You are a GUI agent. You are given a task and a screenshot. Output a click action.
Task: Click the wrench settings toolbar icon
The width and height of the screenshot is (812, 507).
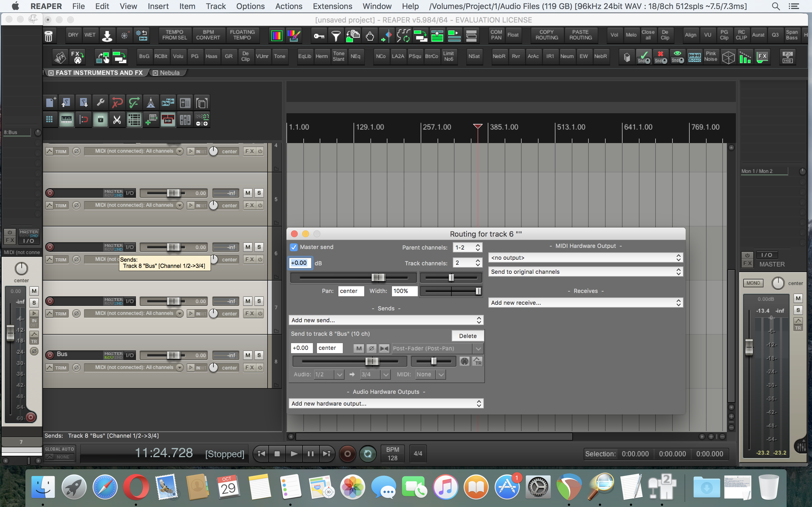pos(100,103)
